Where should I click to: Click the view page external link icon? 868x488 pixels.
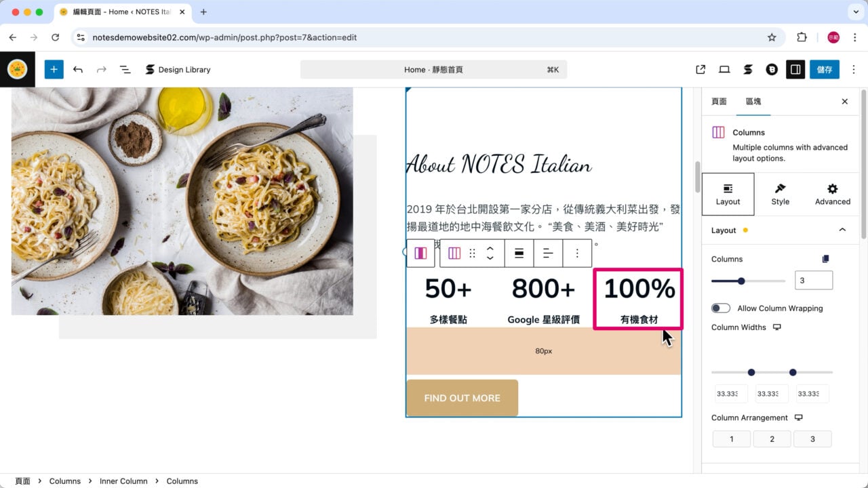(701, 69)
